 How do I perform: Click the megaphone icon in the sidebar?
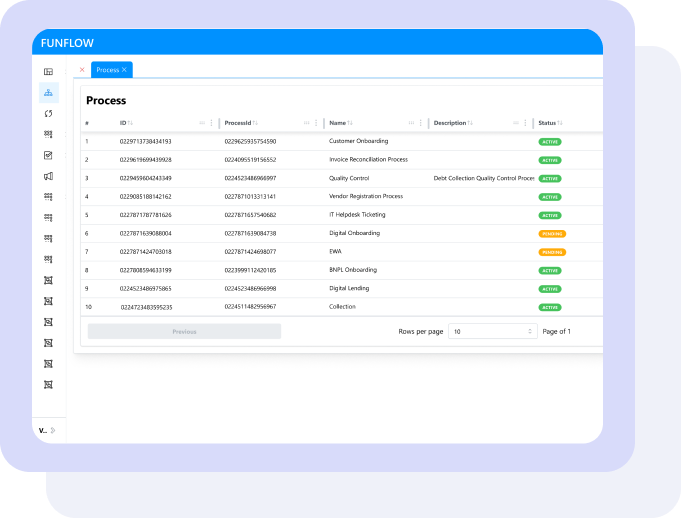click(x=48, y=176)
